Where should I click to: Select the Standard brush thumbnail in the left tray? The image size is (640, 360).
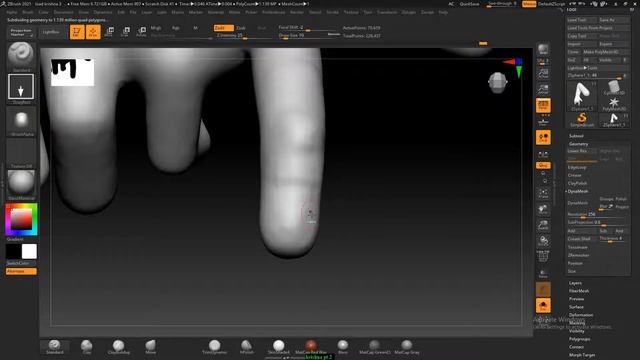(21, 55)
